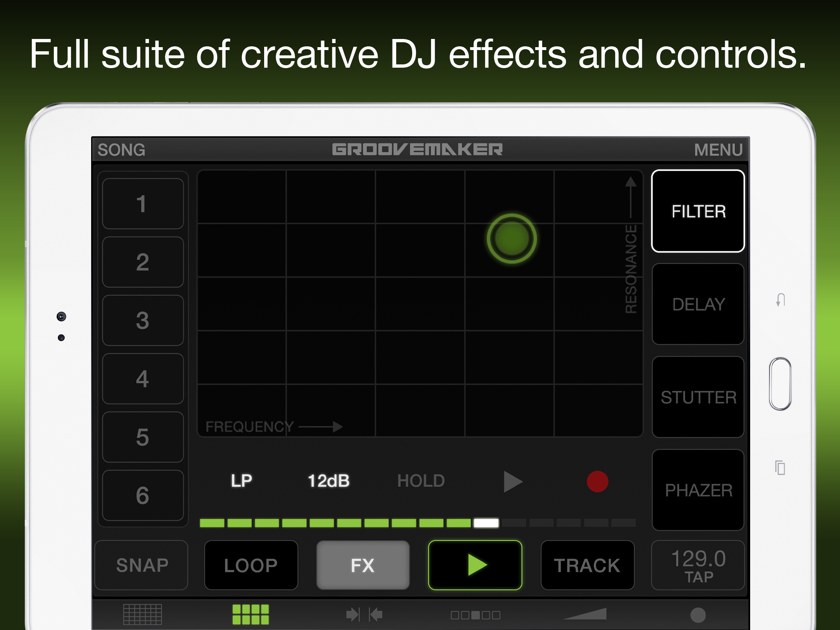Select groove pad 4
The height and width of the screenshot is (630, 840).
[x=143, y=379]
